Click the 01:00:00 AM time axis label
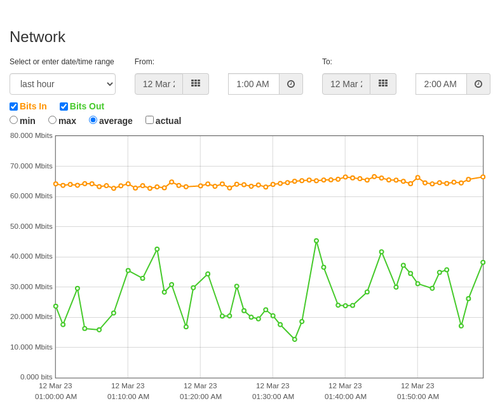The height and width of the screenshot is (403, 500). 56,397
